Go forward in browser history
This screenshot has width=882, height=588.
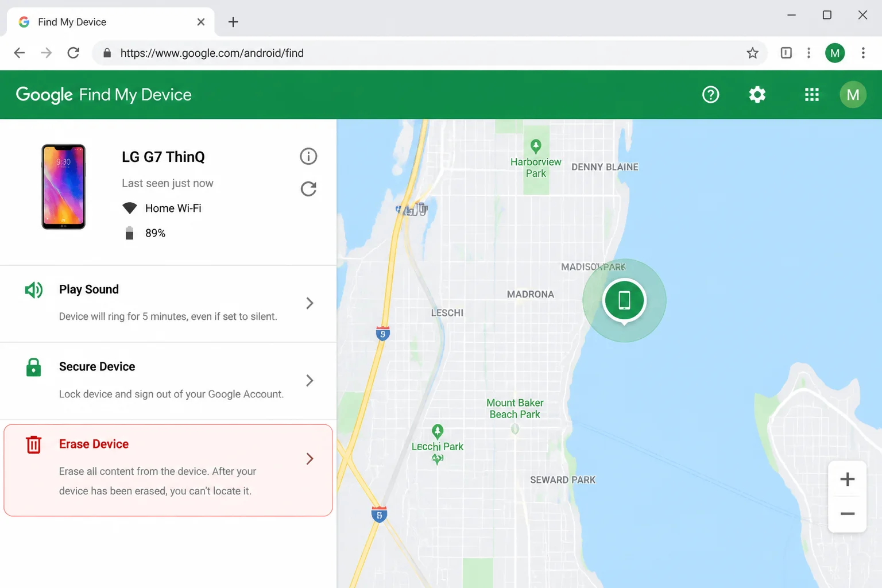(47, 53)
